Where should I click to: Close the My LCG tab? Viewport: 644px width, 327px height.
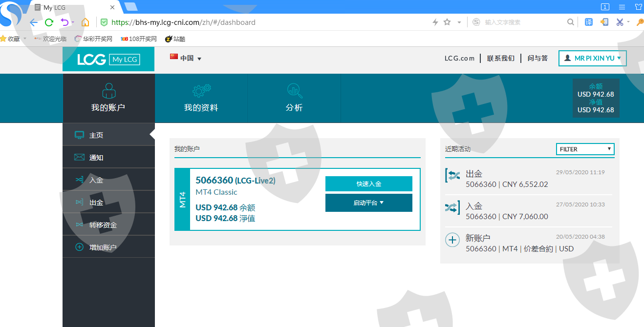coord(113,7)
